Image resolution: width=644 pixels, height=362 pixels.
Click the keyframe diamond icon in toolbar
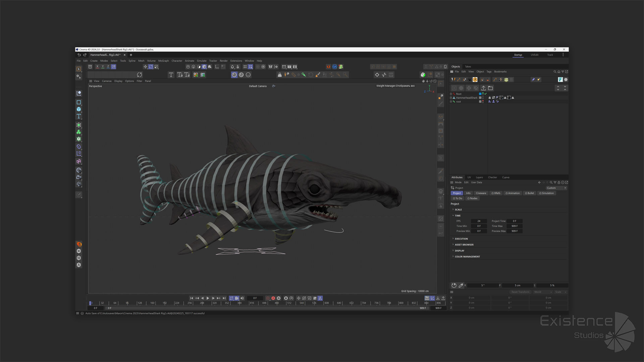[x=377, y=75]
